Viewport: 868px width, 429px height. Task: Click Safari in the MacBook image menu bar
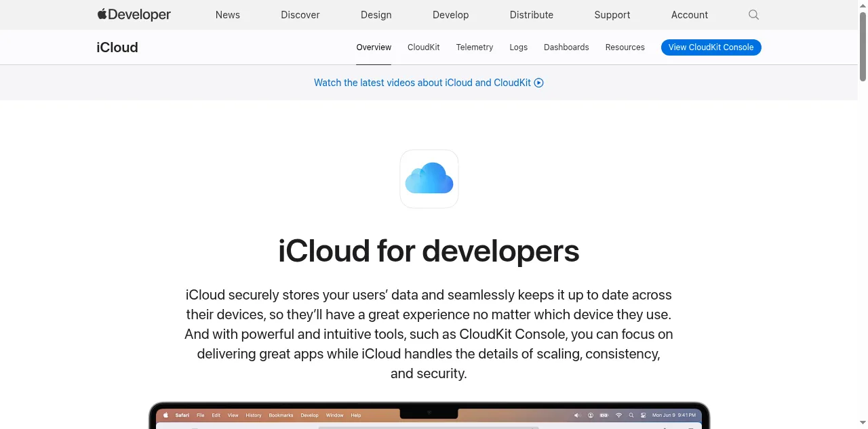(x=182, y=415)
